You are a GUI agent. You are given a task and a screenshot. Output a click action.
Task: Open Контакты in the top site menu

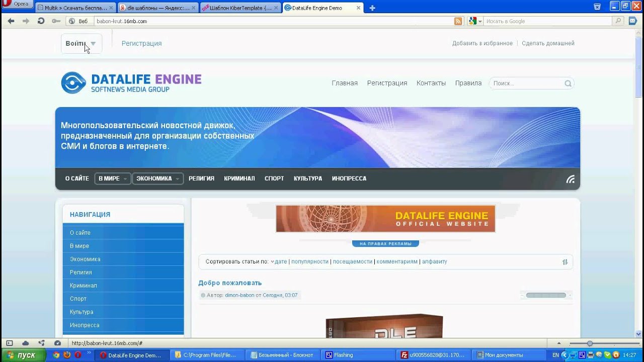click(x=431, y=83)
